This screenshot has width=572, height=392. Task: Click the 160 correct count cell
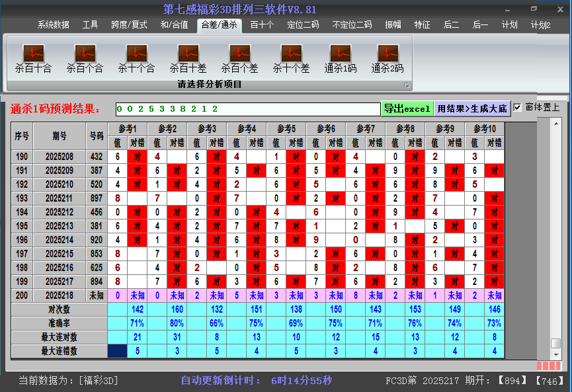tap(177, 309)
